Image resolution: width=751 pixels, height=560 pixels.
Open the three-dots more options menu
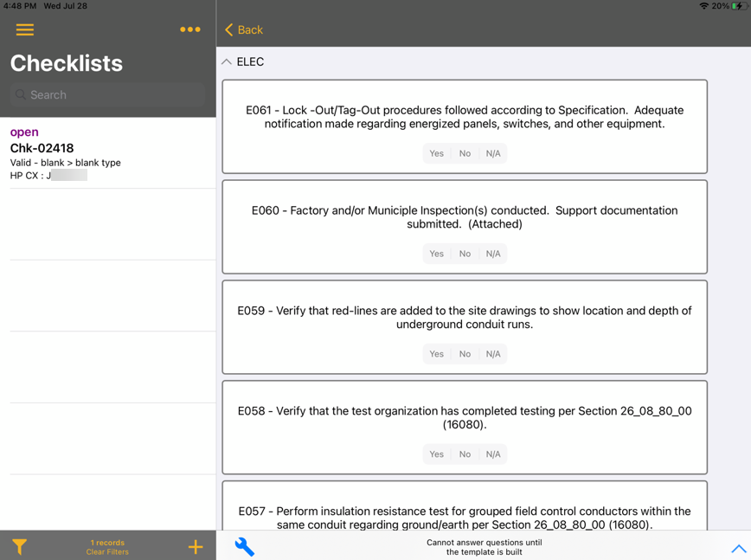click(x=190, y=29)
